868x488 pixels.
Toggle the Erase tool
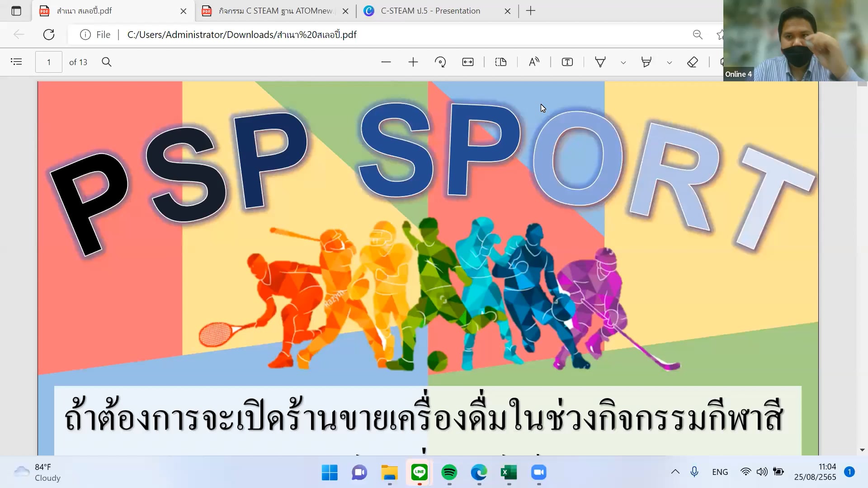click(x=692, y=62)
